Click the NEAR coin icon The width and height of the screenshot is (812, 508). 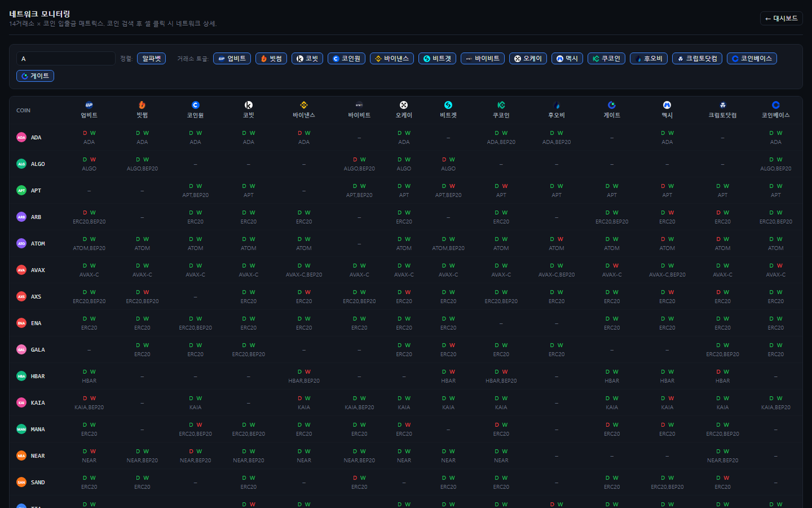(x=21, y=456)
